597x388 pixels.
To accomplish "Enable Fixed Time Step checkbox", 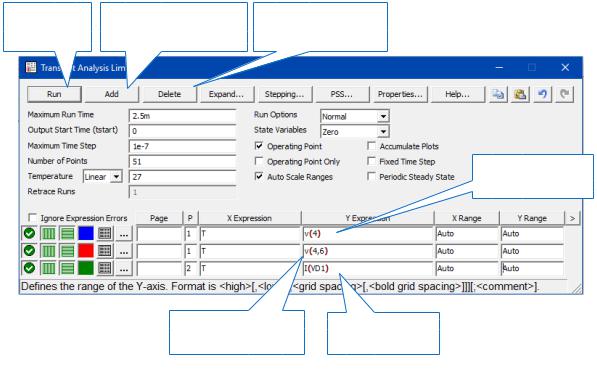I will [371, 161].
